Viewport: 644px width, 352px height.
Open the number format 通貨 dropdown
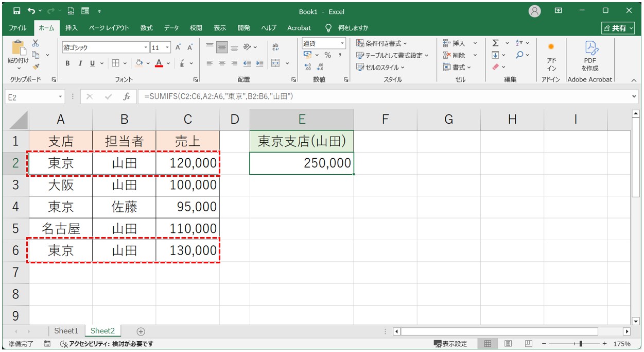[x=342, y=44]
